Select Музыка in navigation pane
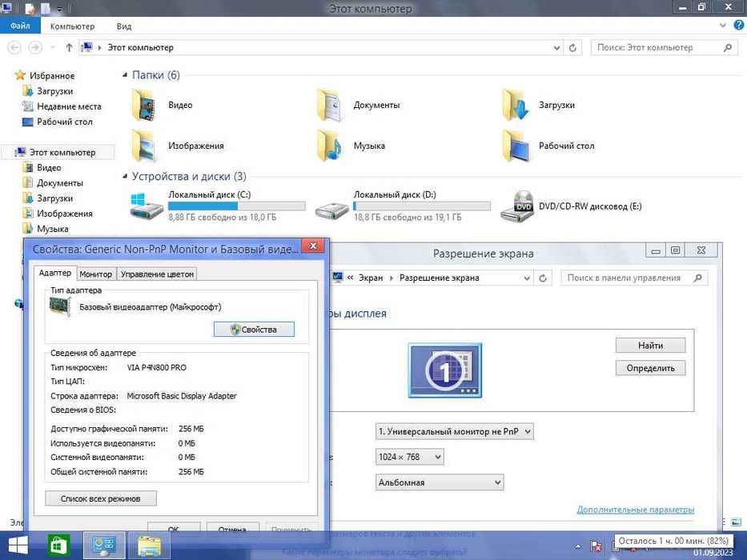 coord(52,229)
